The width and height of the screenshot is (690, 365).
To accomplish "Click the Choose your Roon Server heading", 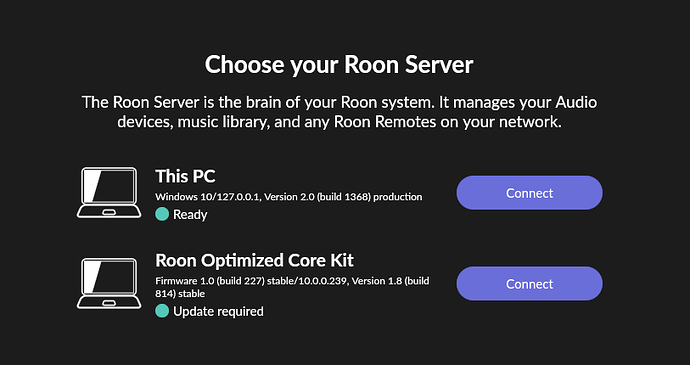I will pos(339,65).
